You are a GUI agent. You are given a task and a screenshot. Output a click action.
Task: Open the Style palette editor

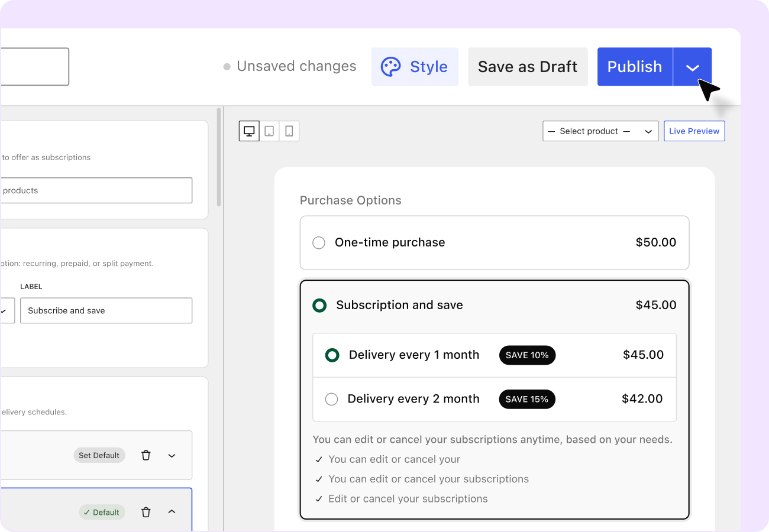(415, 67)
